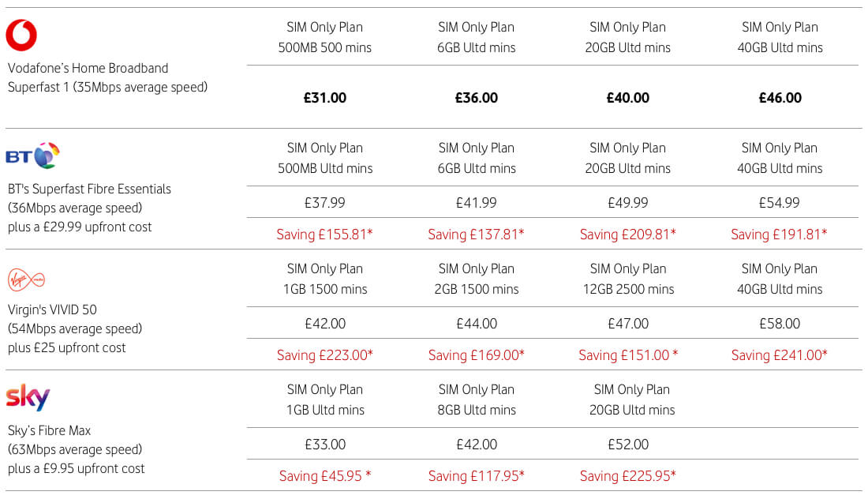Select BT £54.99 price cell
The image size is (868, 499).
[780, 203]
